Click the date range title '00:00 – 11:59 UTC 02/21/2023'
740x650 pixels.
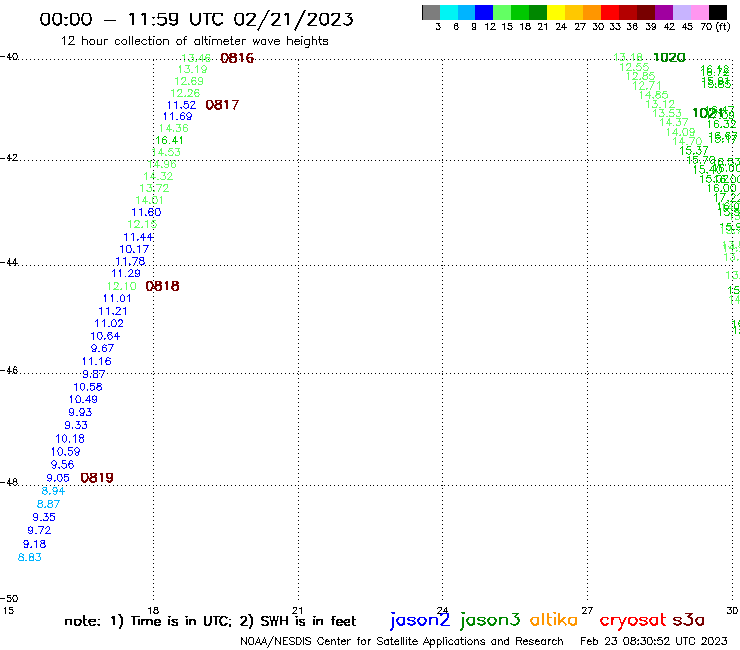[x=196, y=19]
